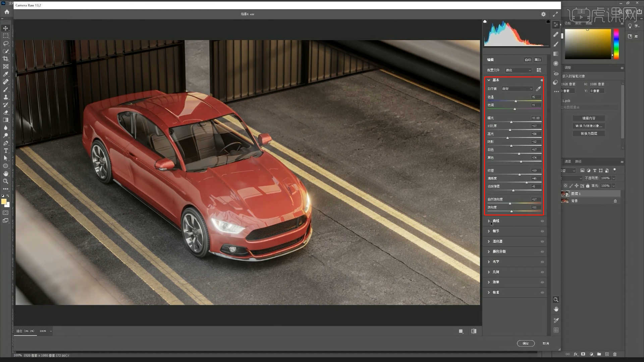
Task: Expand the 颜色分级 section
Action: point(499,252)
